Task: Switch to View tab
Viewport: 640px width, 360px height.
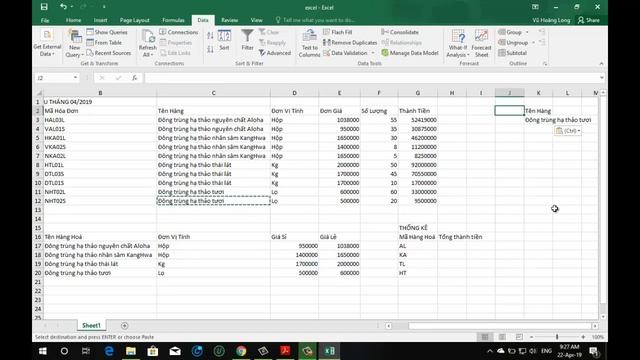Action: [256, 20]
